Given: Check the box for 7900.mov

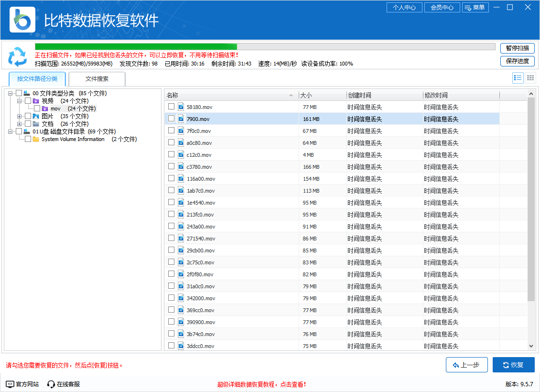Looking at the screenshot, I should (x=171, y=119).
